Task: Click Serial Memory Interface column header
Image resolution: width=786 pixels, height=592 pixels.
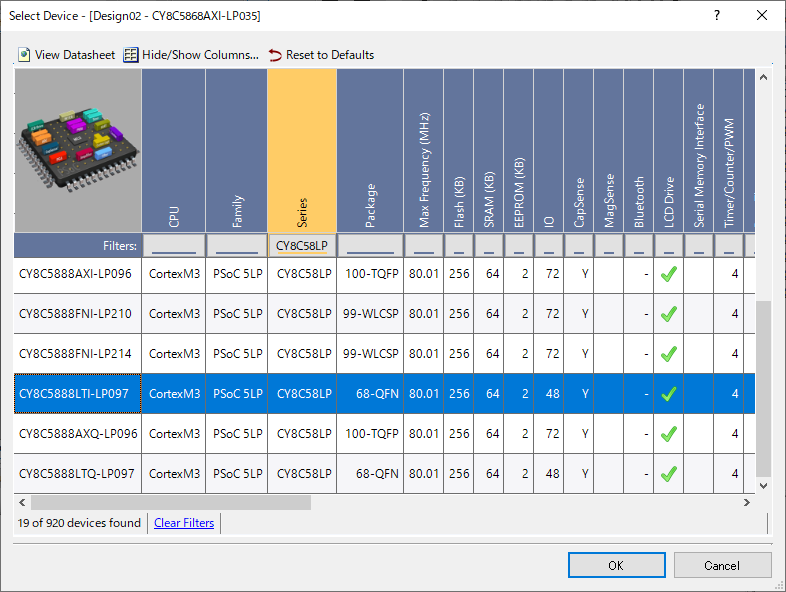Action: pos(699,150)
